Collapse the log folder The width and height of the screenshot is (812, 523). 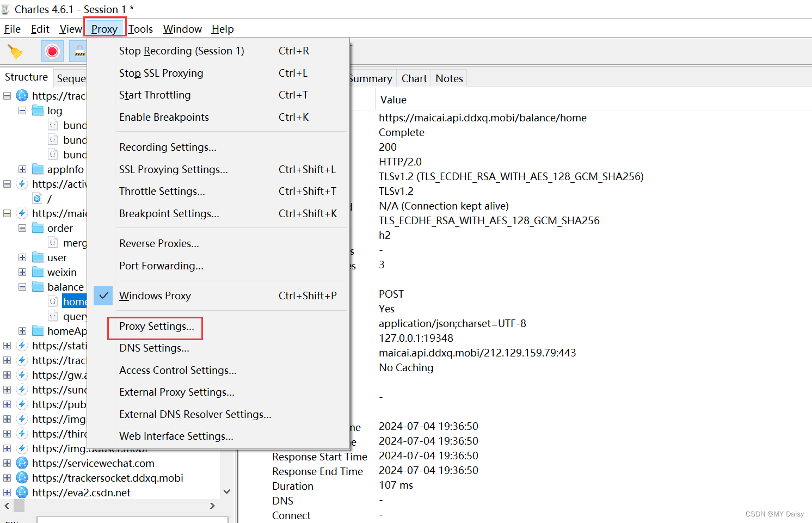[x=22, y=110]
